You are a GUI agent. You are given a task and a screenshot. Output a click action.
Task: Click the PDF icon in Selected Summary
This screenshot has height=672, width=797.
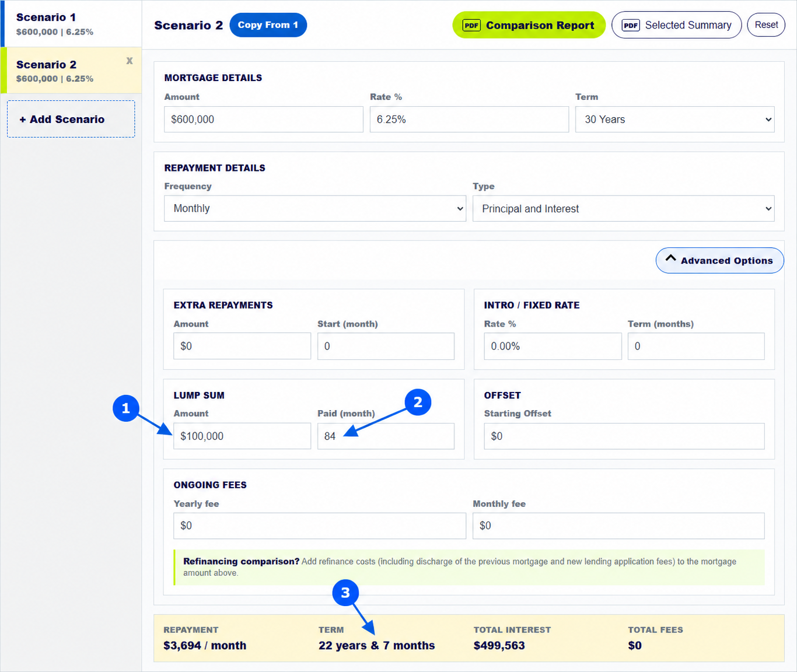coord(631,25)
